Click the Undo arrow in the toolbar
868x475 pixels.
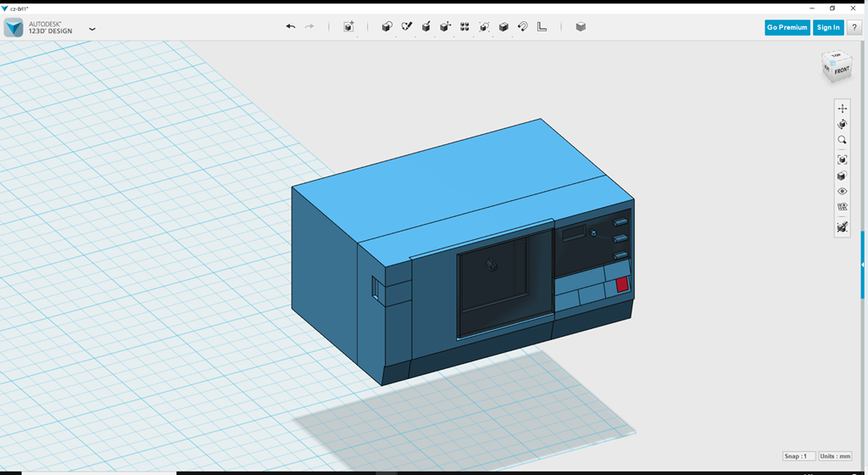coord(291,27)
